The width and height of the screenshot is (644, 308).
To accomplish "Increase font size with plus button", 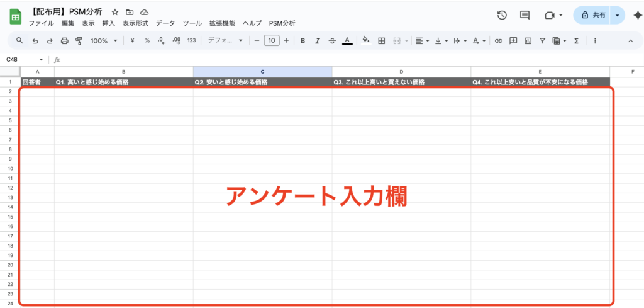I will coord(287,40).
